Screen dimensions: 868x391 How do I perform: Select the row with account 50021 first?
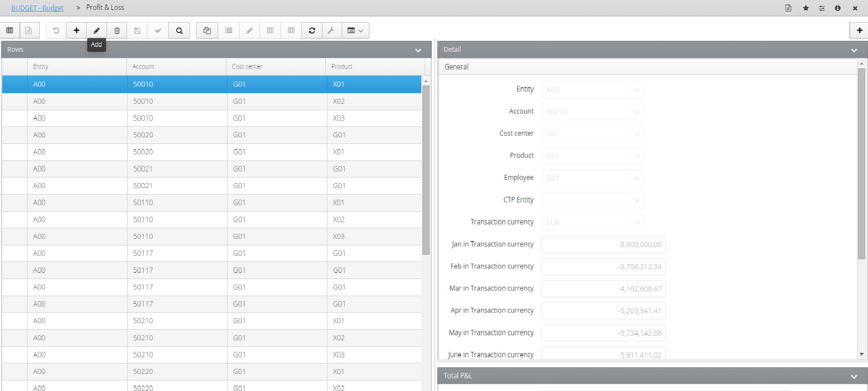tap(211, 169)
